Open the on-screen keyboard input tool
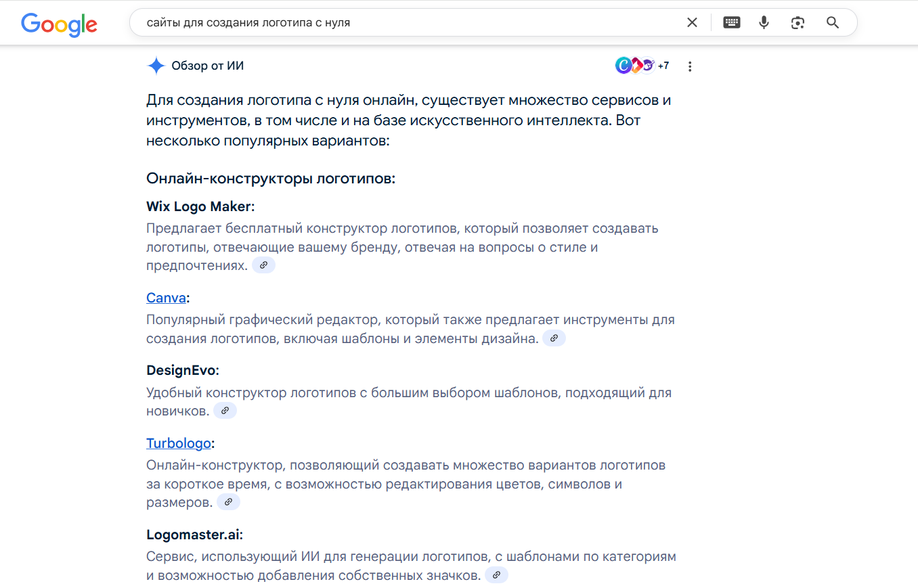Viewport: 918px width, 588px height. point(731,22)
